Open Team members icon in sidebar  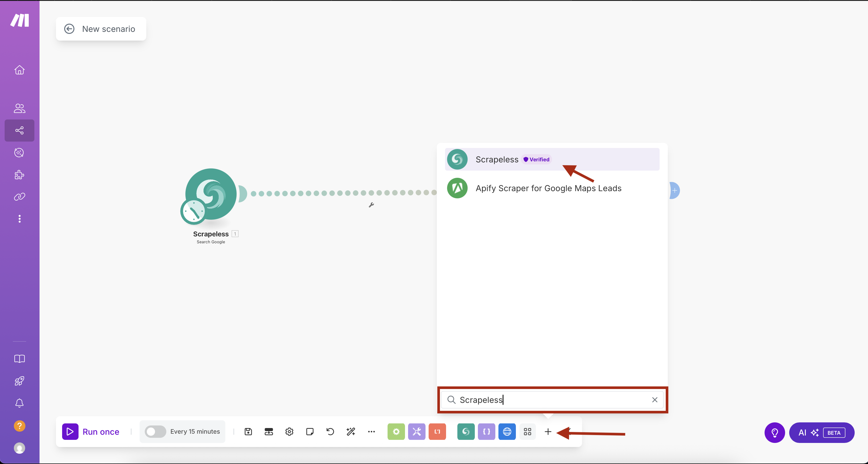(x=20, y=108)
